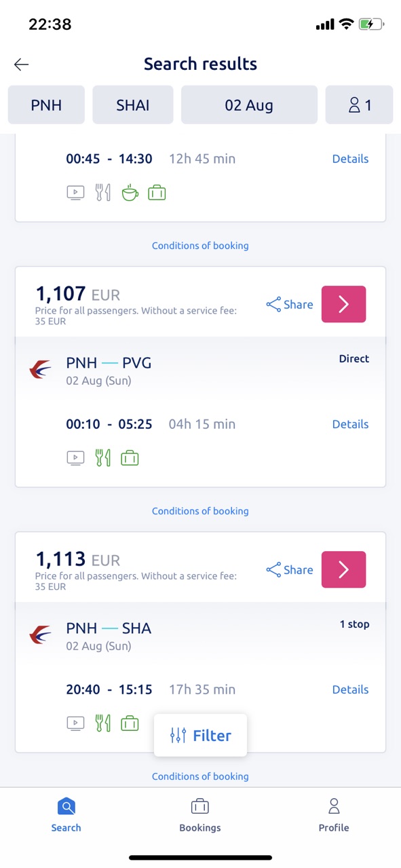Tap the Share icon on the 1,107 EUR fare
401x868 pixels.
click(x=273, y=305)
